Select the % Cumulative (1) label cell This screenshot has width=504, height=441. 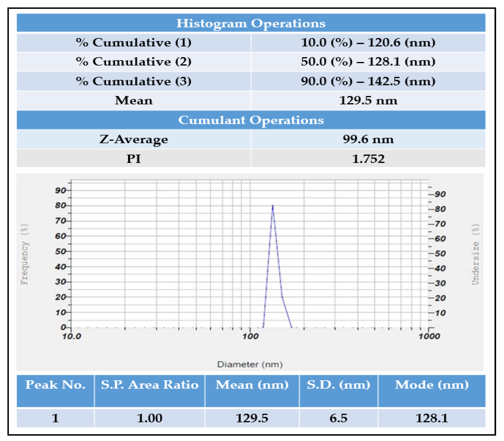click(134, 43)
